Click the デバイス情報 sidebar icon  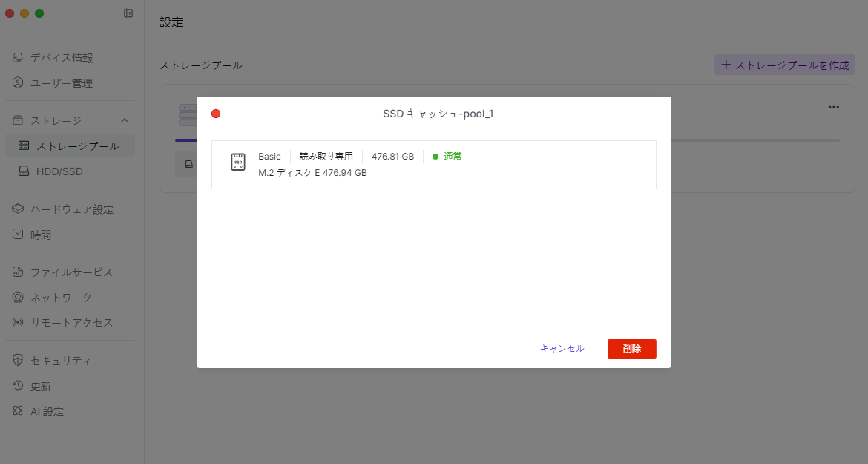[19, 58]
